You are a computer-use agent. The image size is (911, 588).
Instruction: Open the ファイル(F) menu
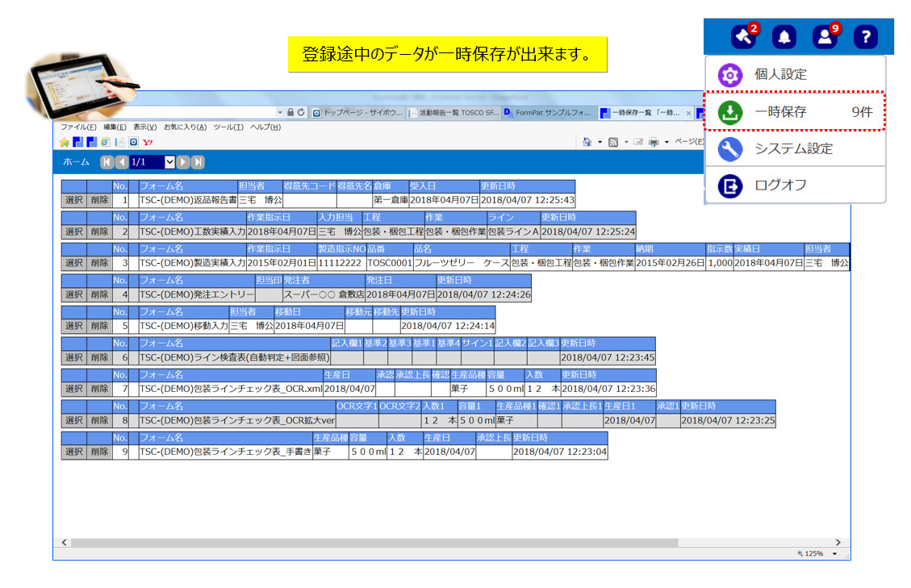(x=78, y=127)
